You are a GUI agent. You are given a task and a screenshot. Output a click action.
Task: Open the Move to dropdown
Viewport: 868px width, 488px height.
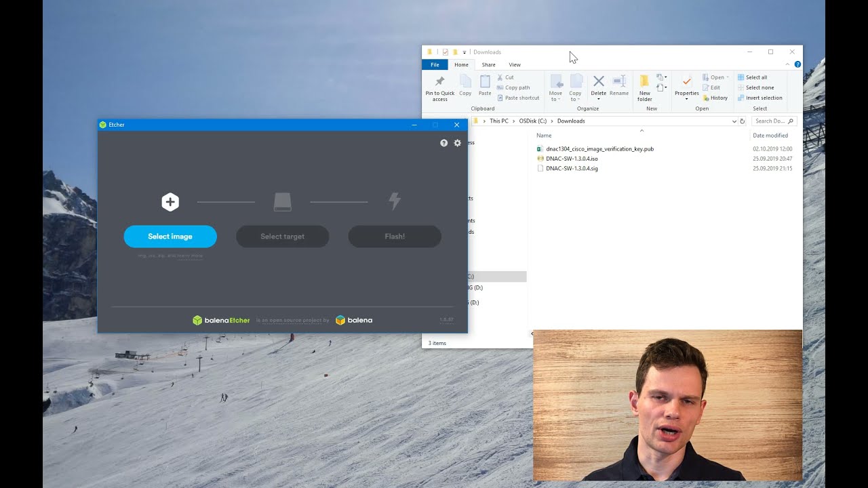click(556, 88)
